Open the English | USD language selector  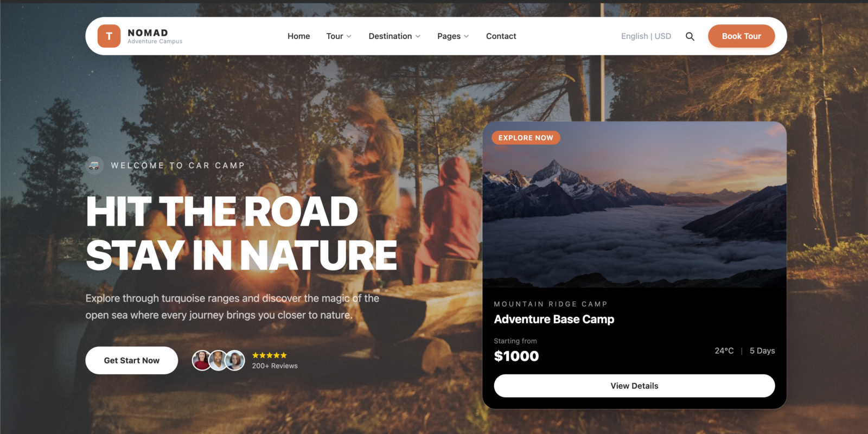coord(646,36)
